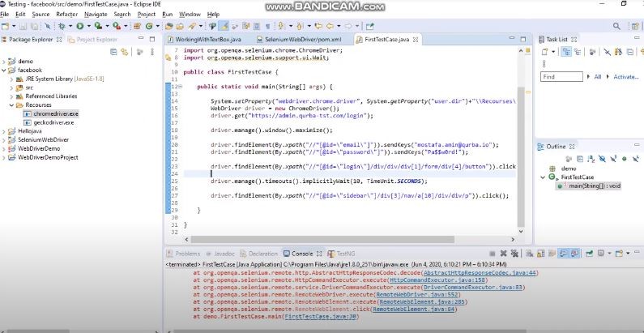Toggle Show Console on Standard Out
This screenshot has width=644, height=333.
(564, 254)
